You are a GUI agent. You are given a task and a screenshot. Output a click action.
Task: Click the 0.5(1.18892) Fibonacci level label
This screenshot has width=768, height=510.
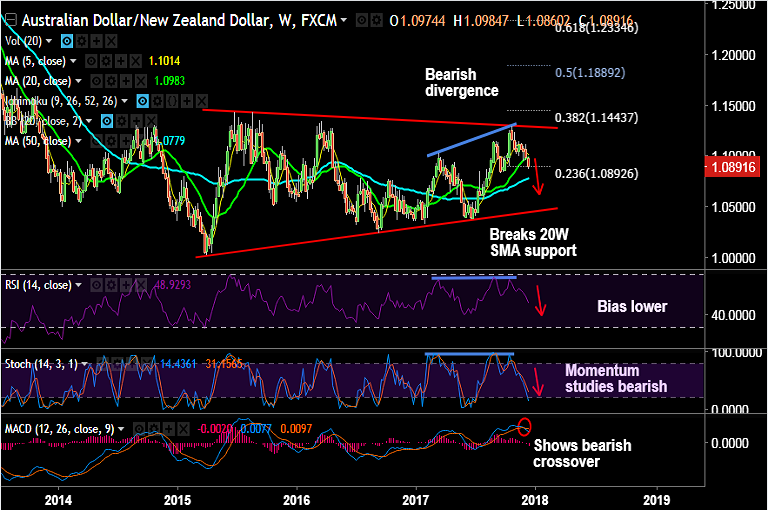590,73
